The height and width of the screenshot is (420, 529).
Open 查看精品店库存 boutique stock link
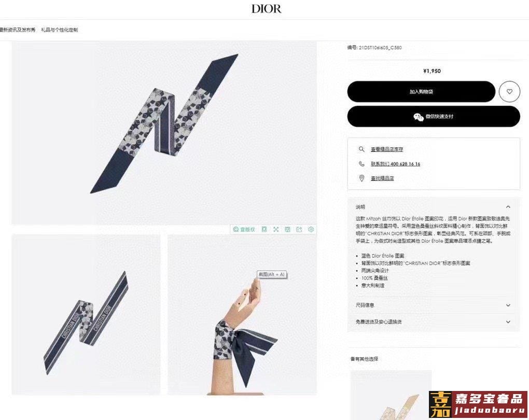(386, 149)
